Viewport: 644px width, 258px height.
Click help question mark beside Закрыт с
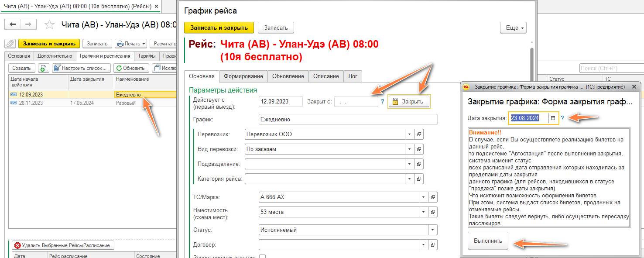pos(382,101)
